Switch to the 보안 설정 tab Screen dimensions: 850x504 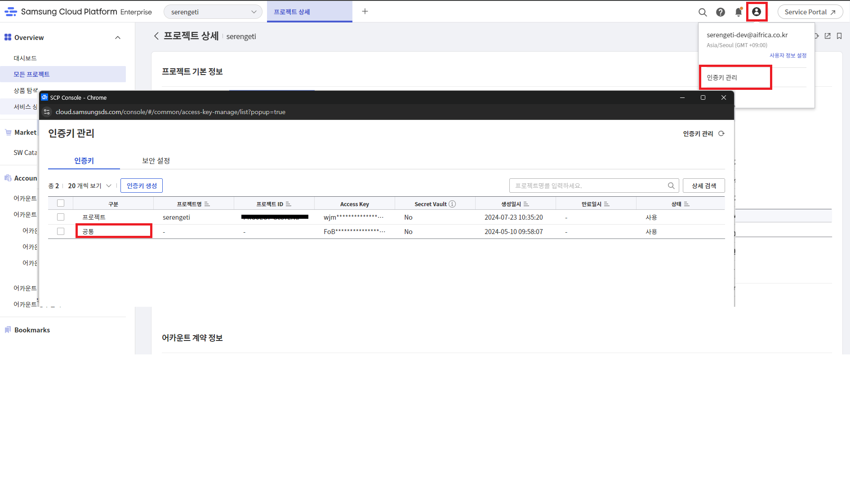[x=156, y=161]
